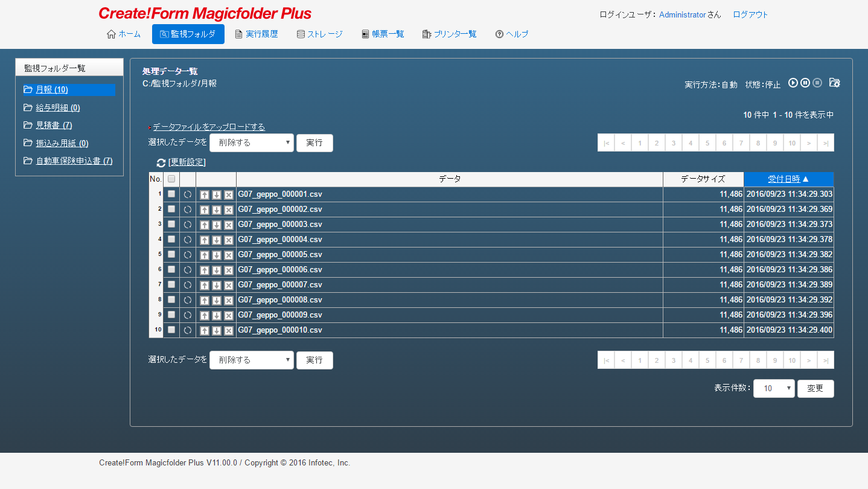Move G07_geppo_000001.csv up
Screen dimensions: 868x489
point(205,194)
